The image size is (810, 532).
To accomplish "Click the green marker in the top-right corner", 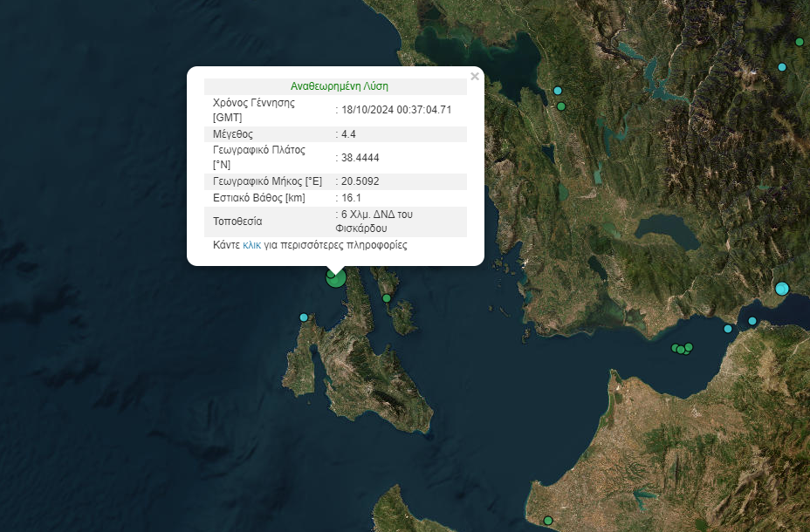I will pos(800,42).
